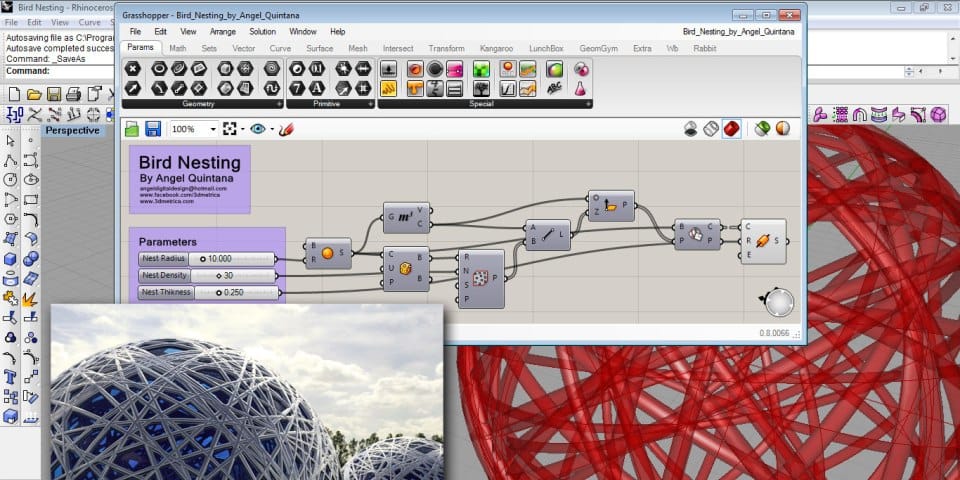
Task: Select the Rhino Explode tool icon
Action: click(30, 299)
